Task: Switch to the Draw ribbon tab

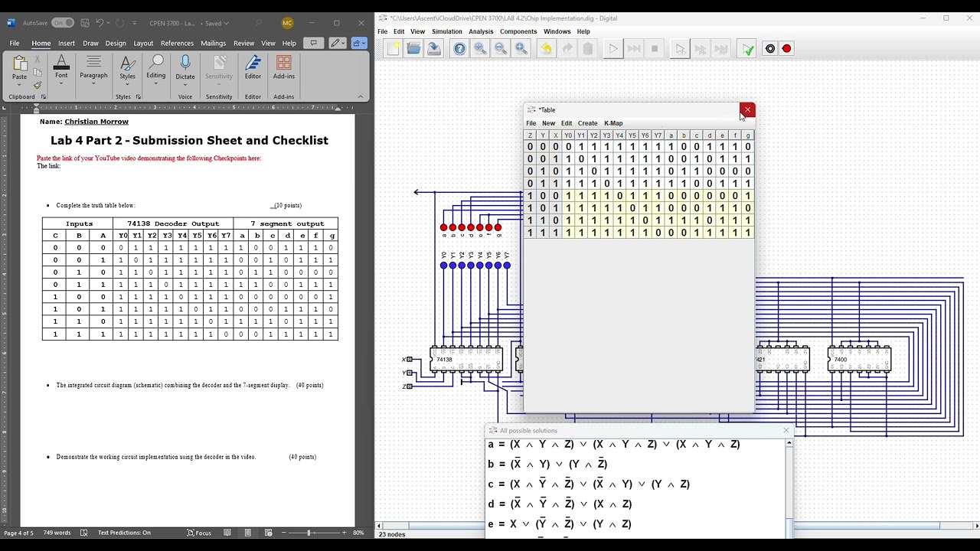Action: point(90,44)
